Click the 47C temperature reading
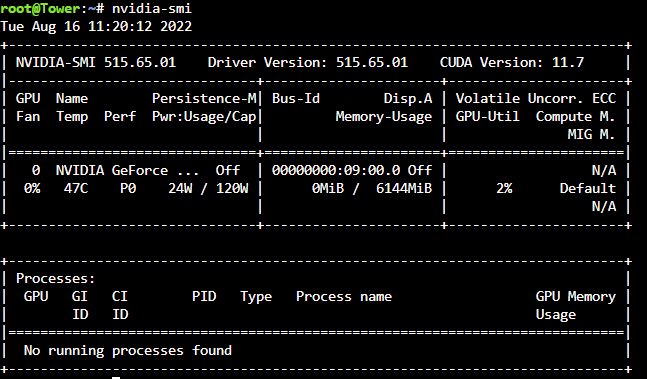The image size is (647, 379). (76, 188)
